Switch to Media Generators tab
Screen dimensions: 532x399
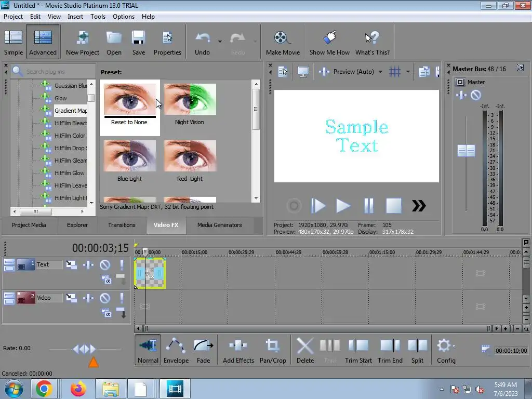click(220, 225)
